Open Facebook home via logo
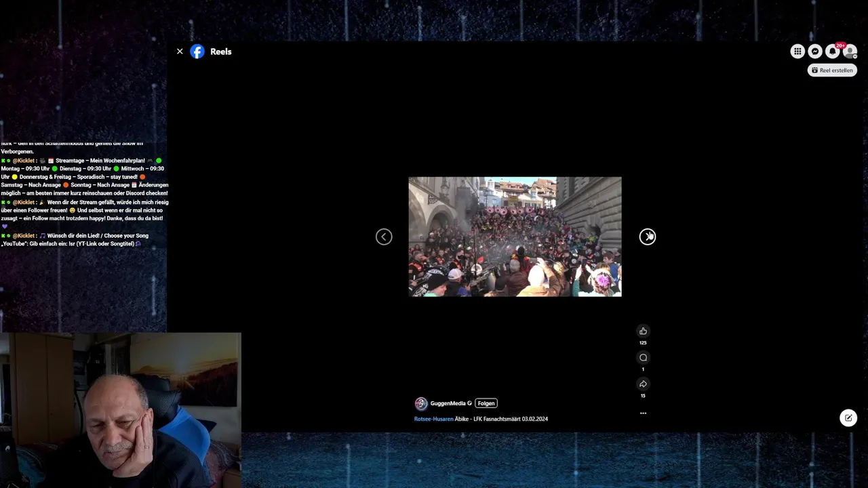868x488 pixels. (197, 52)
